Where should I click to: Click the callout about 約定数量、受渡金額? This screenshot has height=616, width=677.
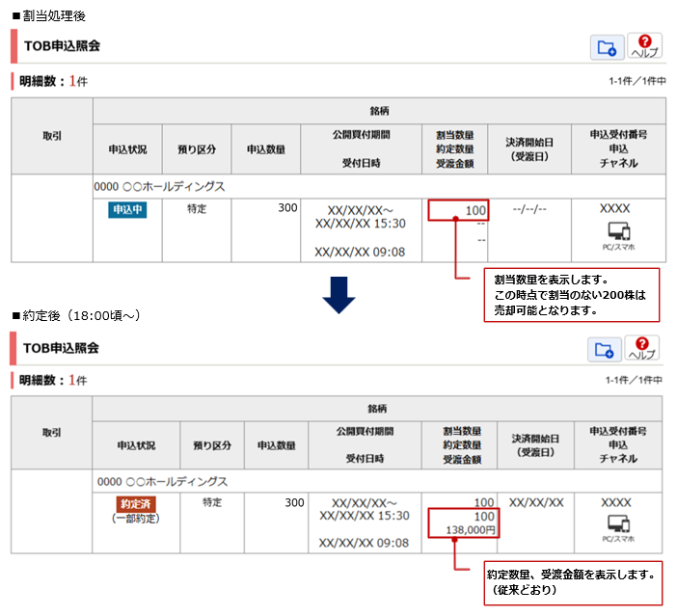pyautogui.click(x=574, y=581)
